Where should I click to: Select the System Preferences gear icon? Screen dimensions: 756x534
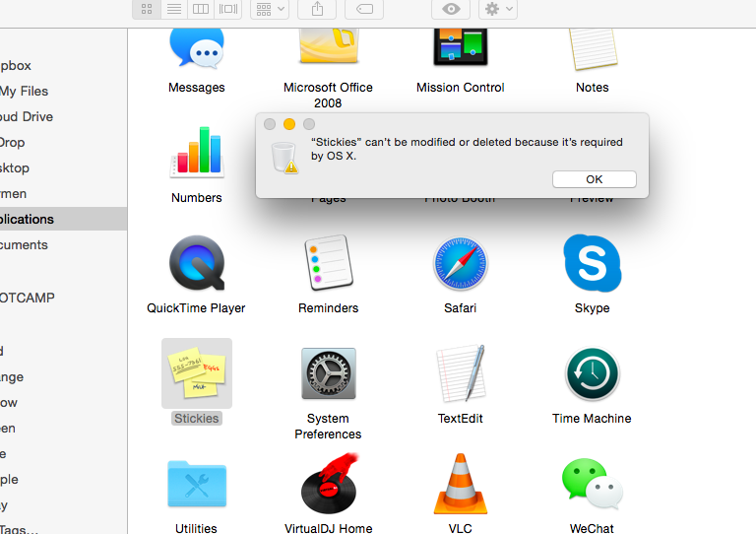[x=329, y=373]
